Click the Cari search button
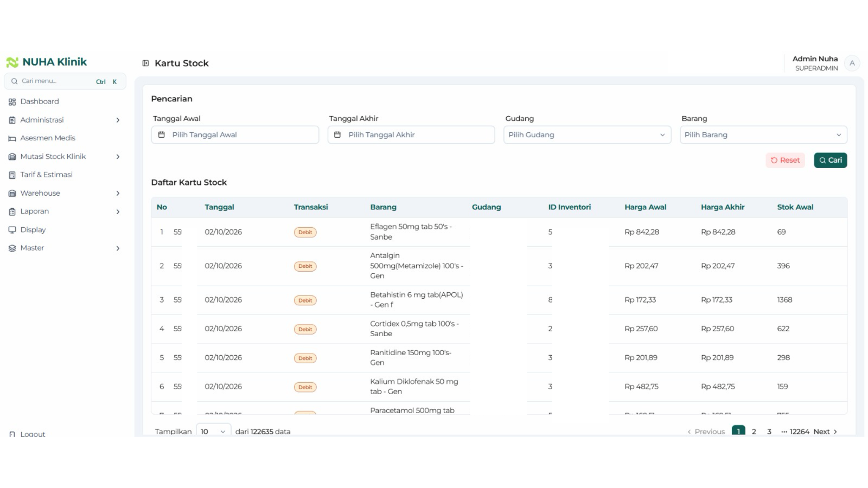This screenshot has width=868, height=488. pos(831,160)
